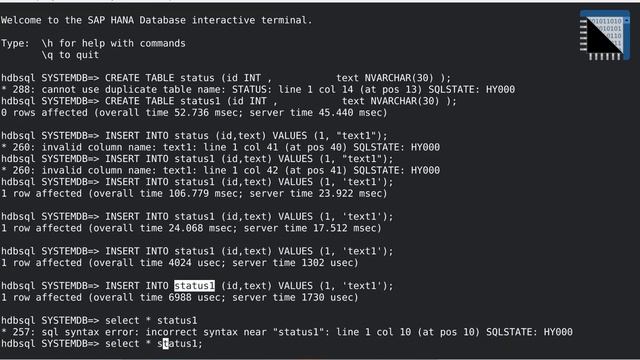
Task: Click the select * status1 command without semicolon
Action: click(x=99, y=320)
